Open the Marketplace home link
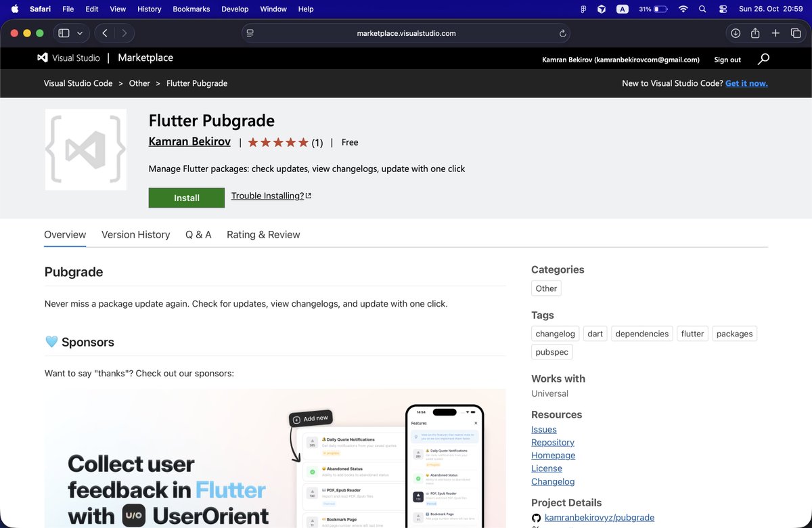The width and height of the screenshot is (812, 528). tap(145, 58)
